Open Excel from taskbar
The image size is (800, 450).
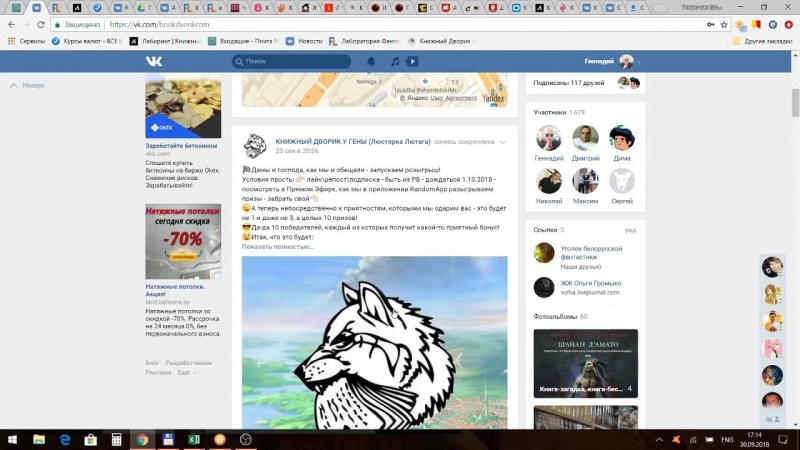(194, 440)
